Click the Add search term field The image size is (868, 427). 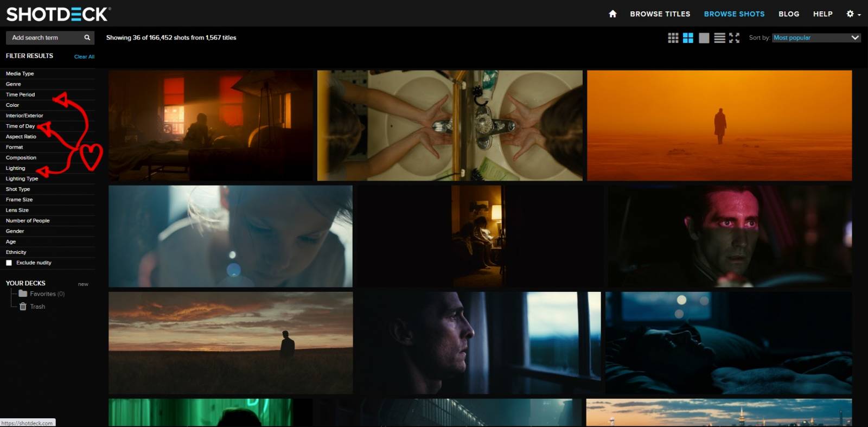pos(43,38)
